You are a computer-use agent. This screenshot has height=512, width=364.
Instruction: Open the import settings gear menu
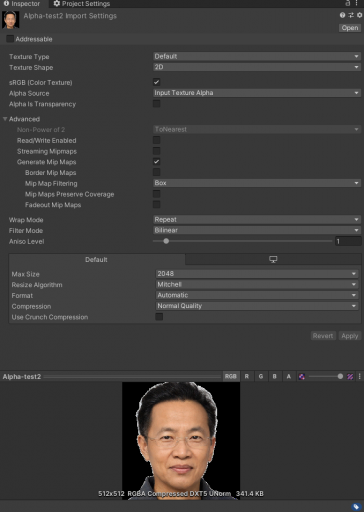359,15
